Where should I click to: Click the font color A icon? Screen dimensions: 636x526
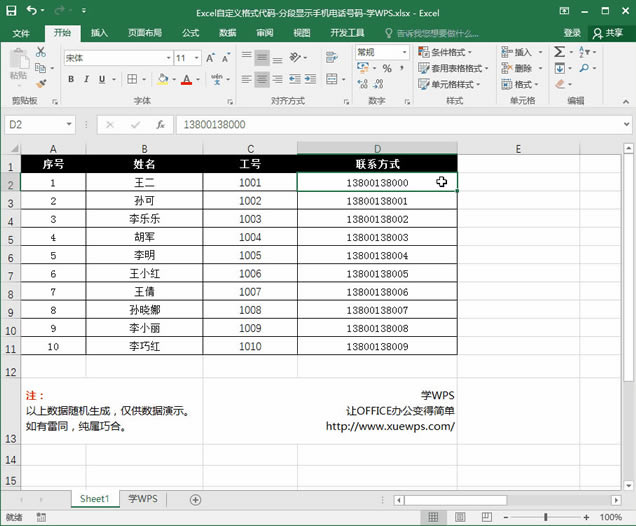coord(186,78)
